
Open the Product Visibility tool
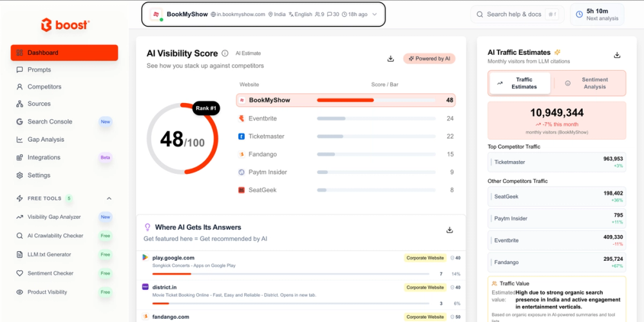47,292
